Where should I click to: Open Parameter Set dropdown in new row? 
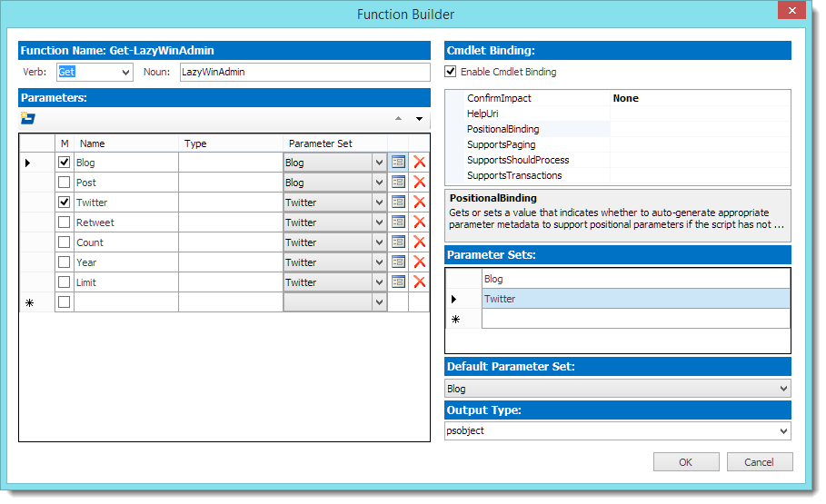click(x=379, y=302)
